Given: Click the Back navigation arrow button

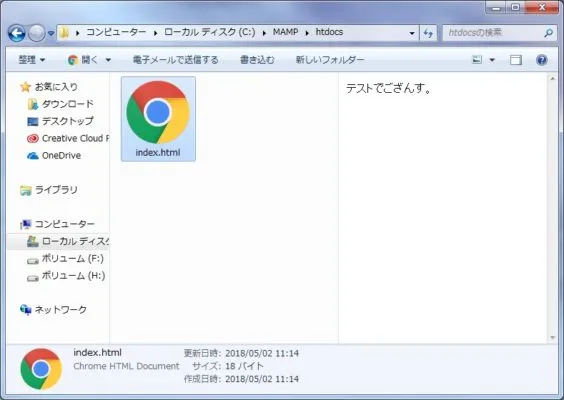Looking at the screenshot, I should [x=17, y=33].
